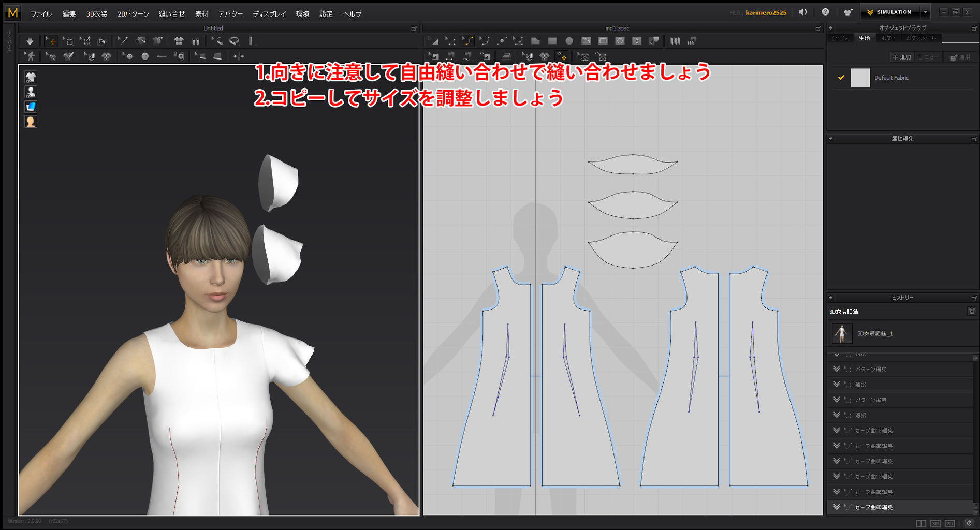Open the SIMULATION dropdown arrow
Screen dimensions: 980x530
pyautogui.click(x=925, y=11)
